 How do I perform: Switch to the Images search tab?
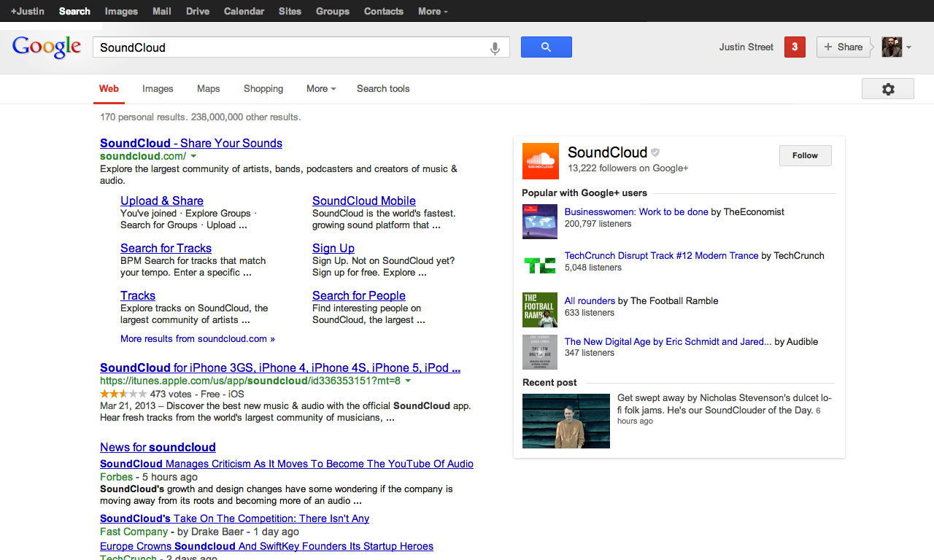coord(158,89)
